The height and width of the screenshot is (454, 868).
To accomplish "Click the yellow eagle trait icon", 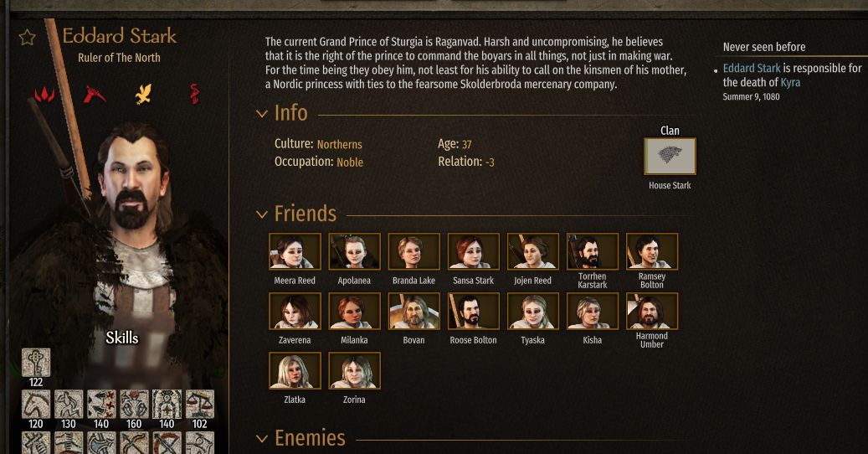I will coord(143,94).
